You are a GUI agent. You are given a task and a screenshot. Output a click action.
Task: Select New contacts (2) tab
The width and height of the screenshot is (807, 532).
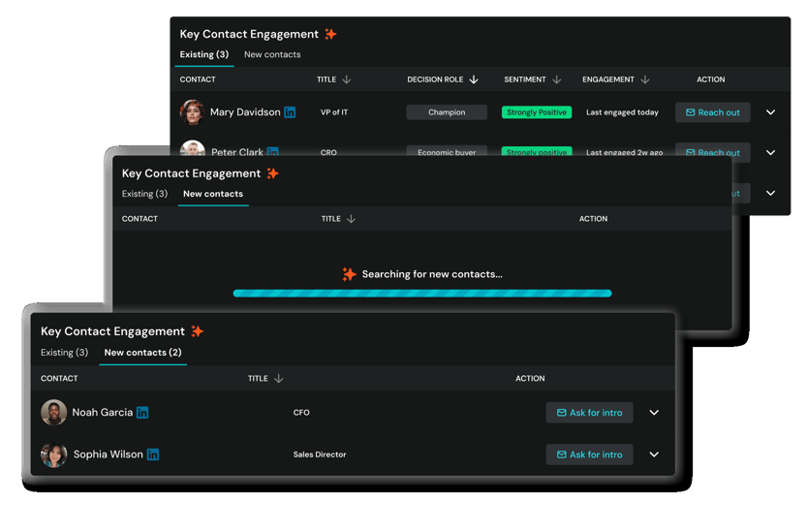143,353
